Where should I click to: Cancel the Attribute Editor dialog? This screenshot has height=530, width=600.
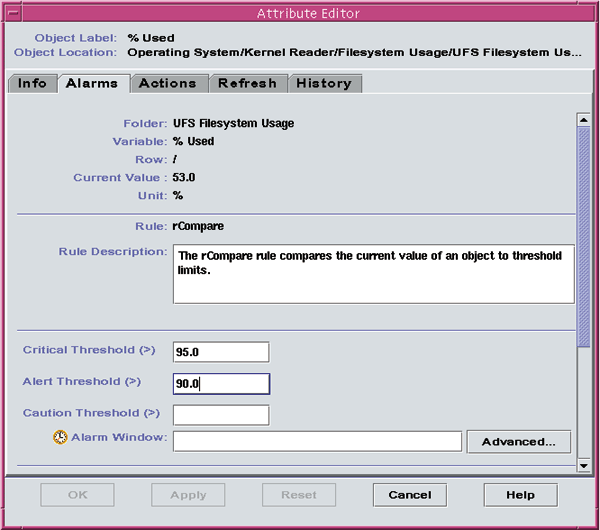(x=409, y=495)
